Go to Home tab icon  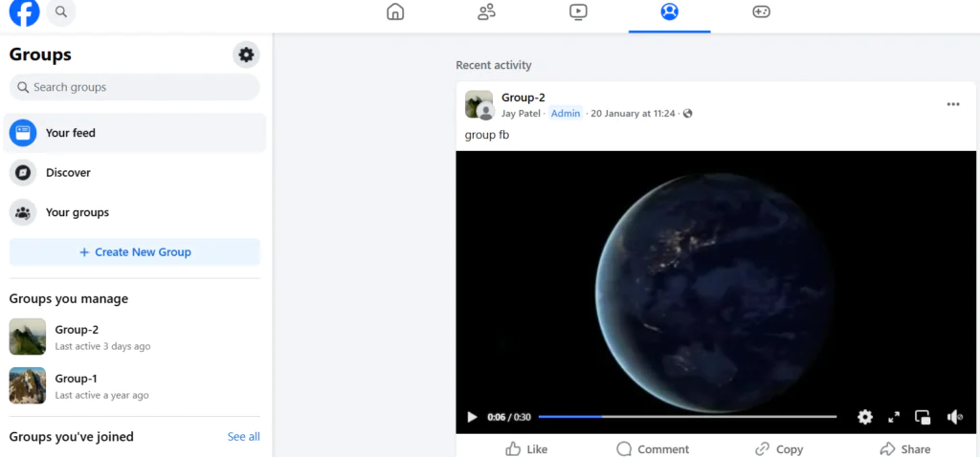[x=395, y=11]
